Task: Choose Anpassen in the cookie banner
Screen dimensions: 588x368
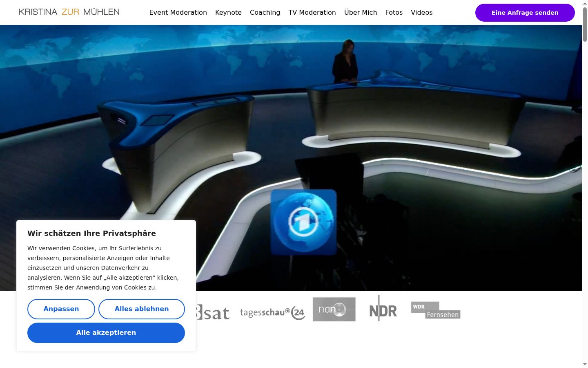Action: click(61, 309)
